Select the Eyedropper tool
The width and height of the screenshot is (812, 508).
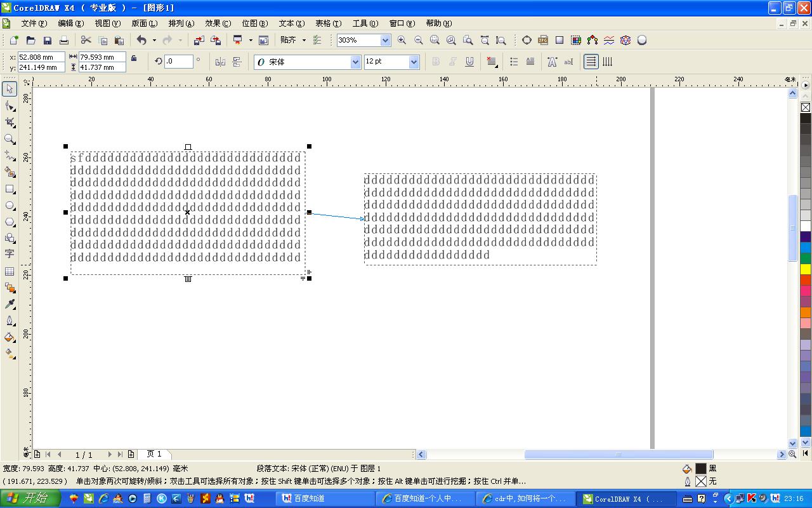10,304
